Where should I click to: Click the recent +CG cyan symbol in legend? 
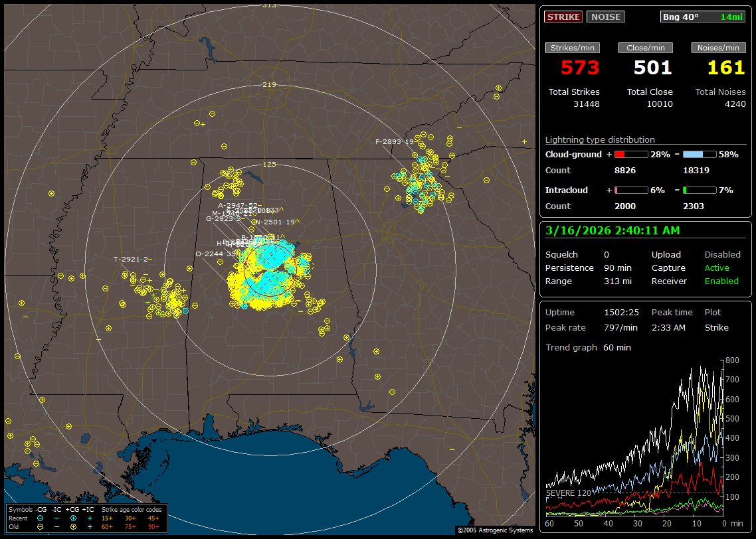(x=73, y=518)
